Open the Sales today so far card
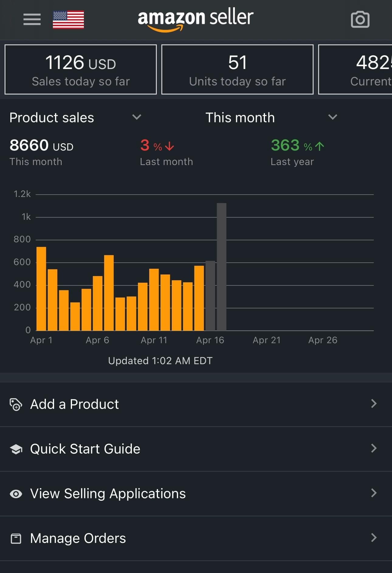Viewport: 392px width, 573px height. click(x=81, y=69)
